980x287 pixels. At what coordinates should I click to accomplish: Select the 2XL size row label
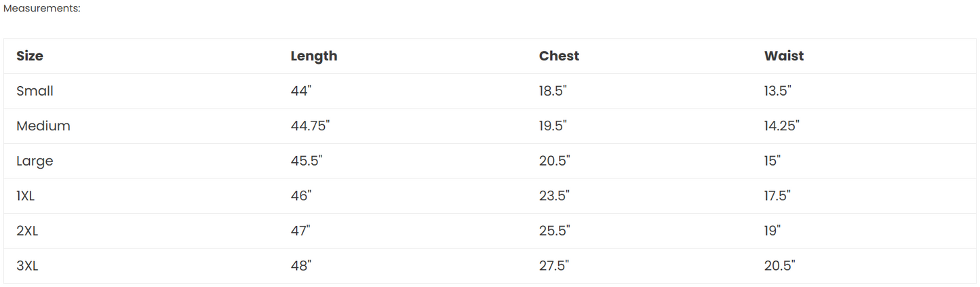(27, 231)
